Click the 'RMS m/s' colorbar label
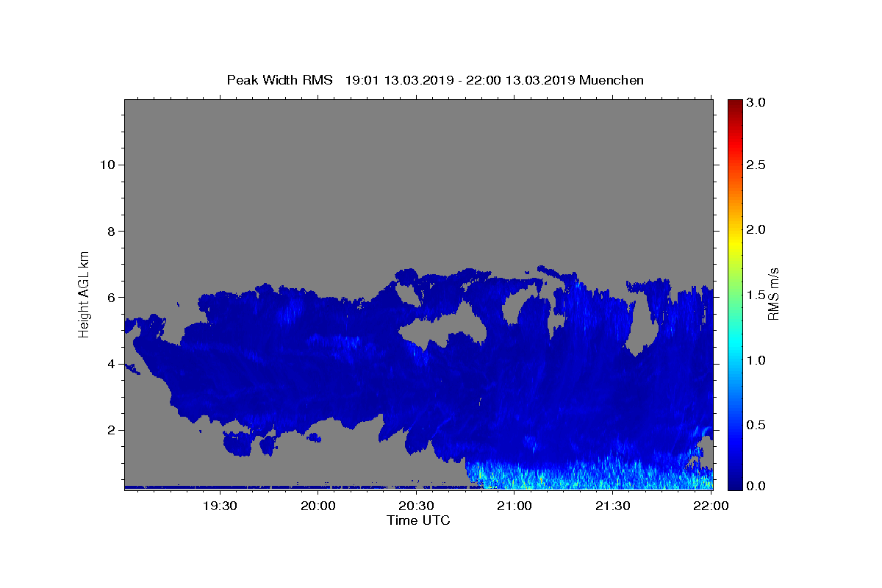The width and height of the screenshot is (882, 588). tap(773, 294)
